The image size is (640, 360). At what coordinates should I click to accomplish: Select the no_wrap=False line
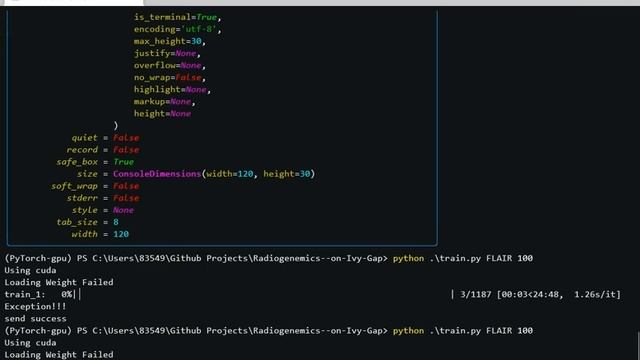(x=170, y=78)
